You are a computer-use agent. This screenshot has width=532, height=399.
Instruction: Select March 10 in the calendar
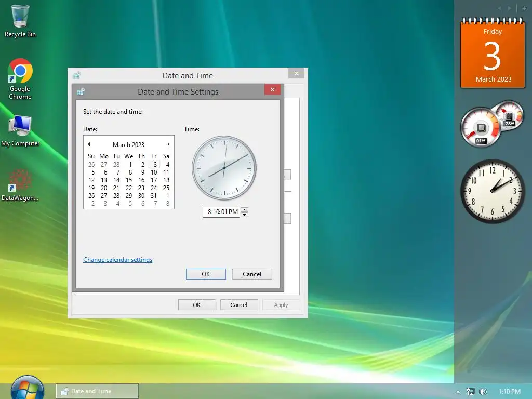154,172
